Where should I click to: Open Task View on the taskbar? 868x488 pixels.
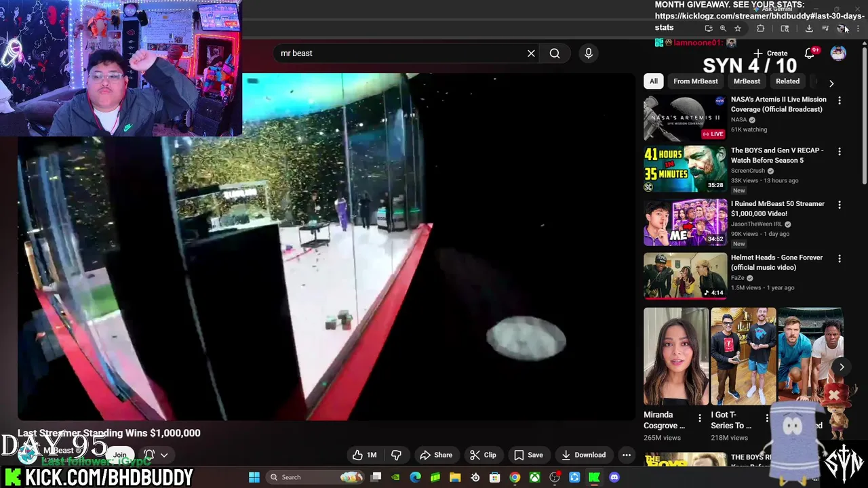click(x=376, y=477)
